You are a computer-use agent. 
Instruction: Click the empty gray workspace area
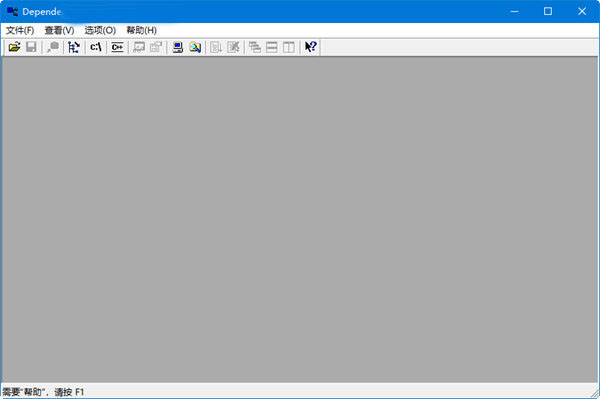(x=300, y=220)
